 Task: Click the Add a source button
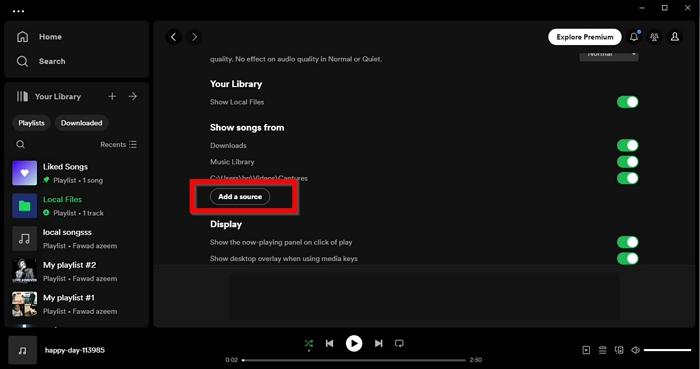pyautogui.click(x=240, y=197)
